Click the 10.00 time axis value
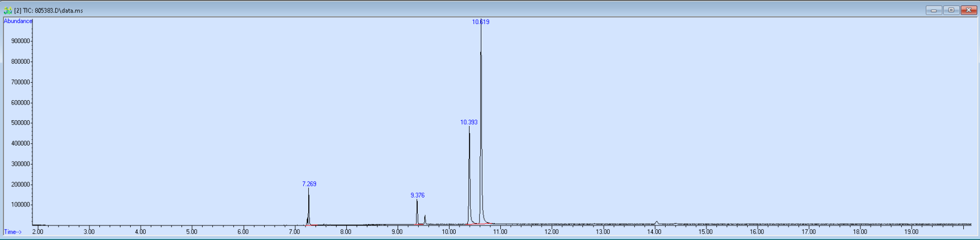 [x=448, y=232]
